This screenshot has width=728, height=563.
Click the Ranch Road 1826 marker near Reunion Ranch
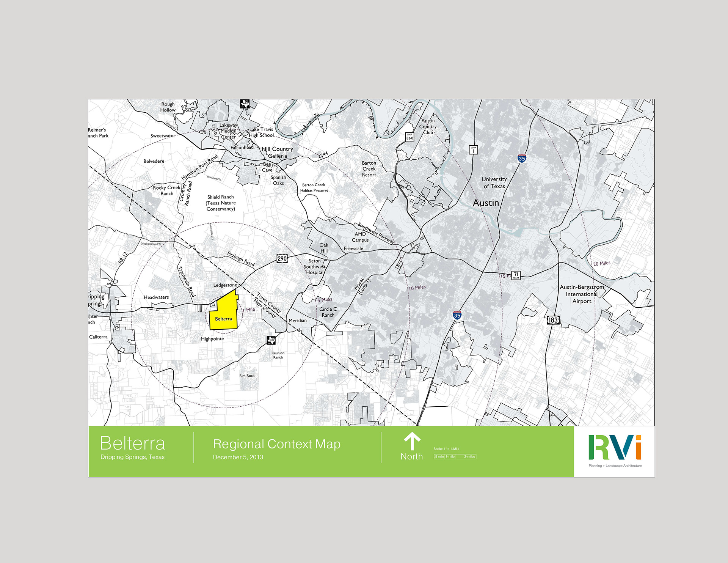pos(271,340)
